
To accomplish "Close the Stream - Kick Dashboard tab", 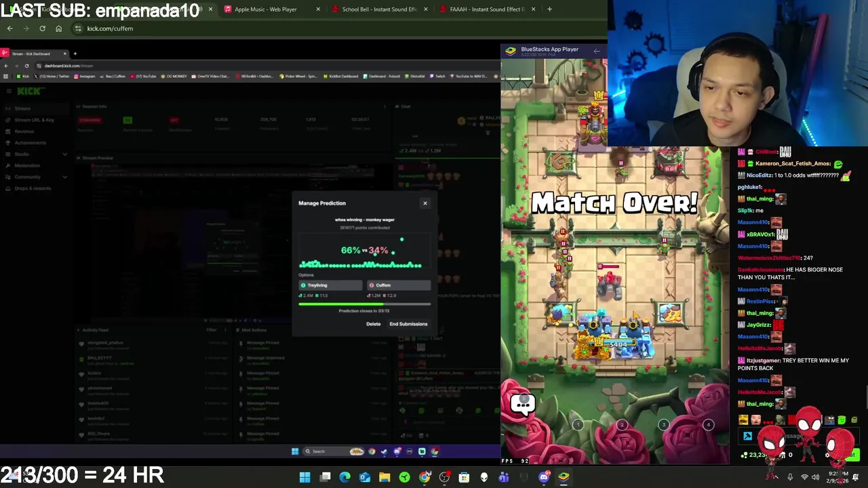I will pyautogui.click(x=65, y=54).
